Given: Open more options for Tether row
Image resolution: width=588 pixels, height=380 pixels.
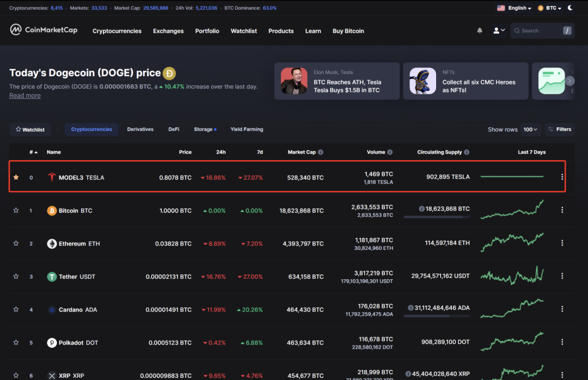Looking at the screenshot, I should 562,275.
